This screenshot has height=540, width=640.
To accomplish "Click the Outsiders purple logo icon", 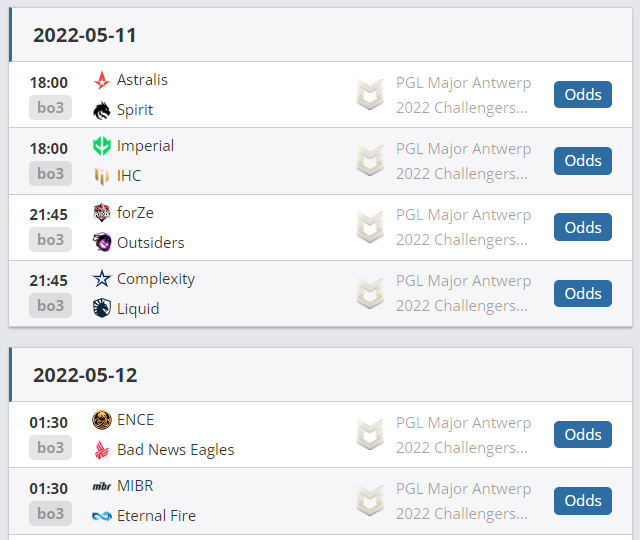I will [x=101, y=242].
